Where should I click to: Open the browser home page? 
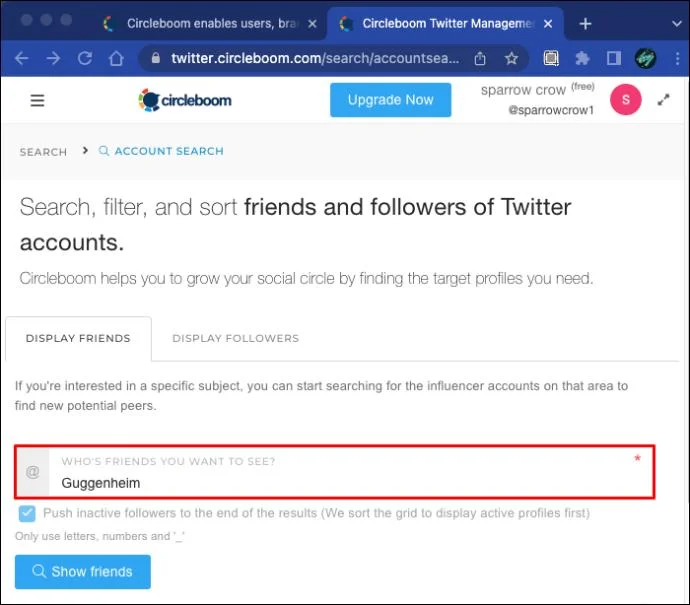(116, 58)
